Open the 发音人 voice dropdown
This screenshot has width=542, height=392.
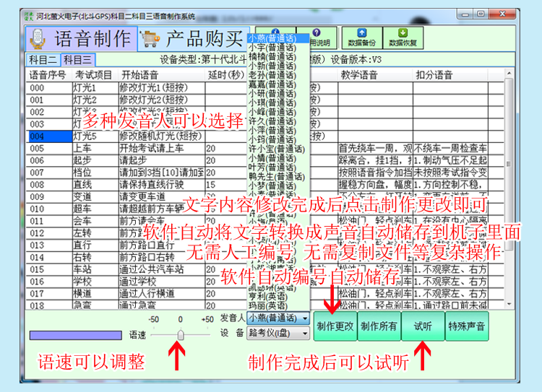(x=306, y=318)
